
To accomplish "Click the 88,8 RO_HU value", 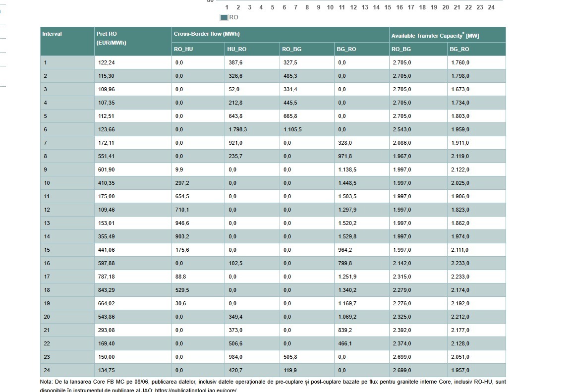I will pyautogui.click(x=180, y=277).
